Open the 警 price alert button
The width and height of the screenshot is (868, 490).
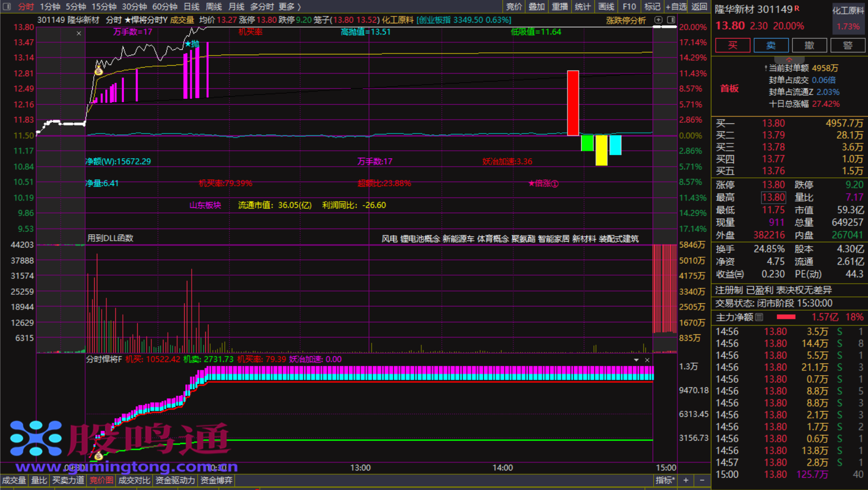point(848,46)
